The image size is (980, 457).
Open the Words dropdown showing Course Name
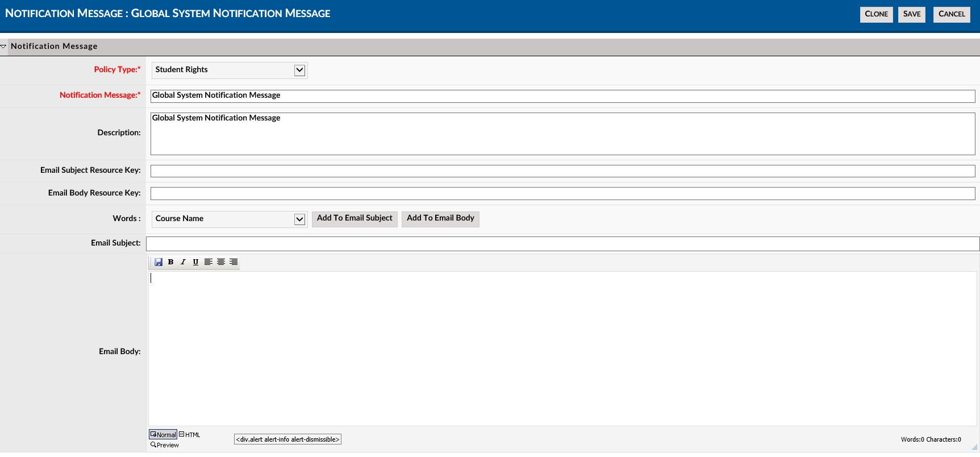click(230, 219)
